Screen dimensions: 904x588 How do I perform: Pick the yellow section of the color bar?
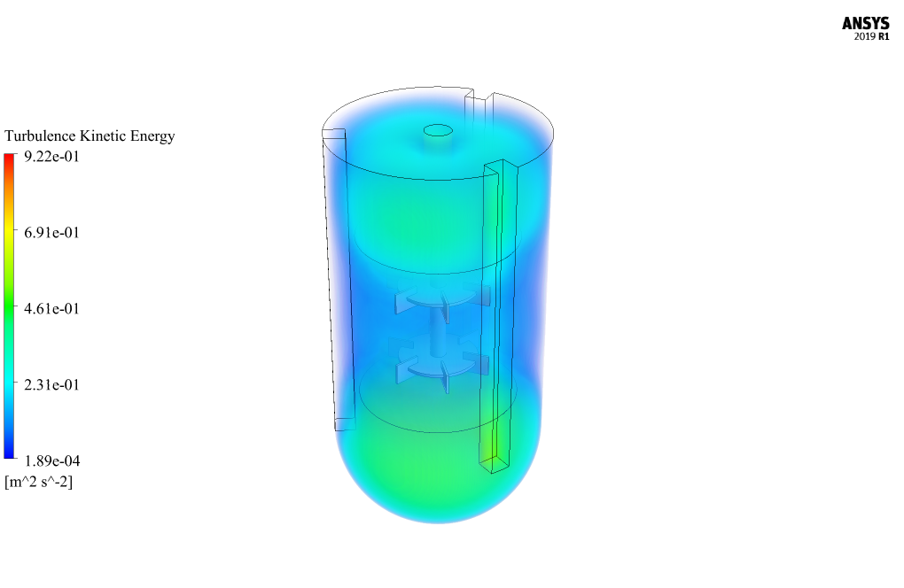coord(9,233)
